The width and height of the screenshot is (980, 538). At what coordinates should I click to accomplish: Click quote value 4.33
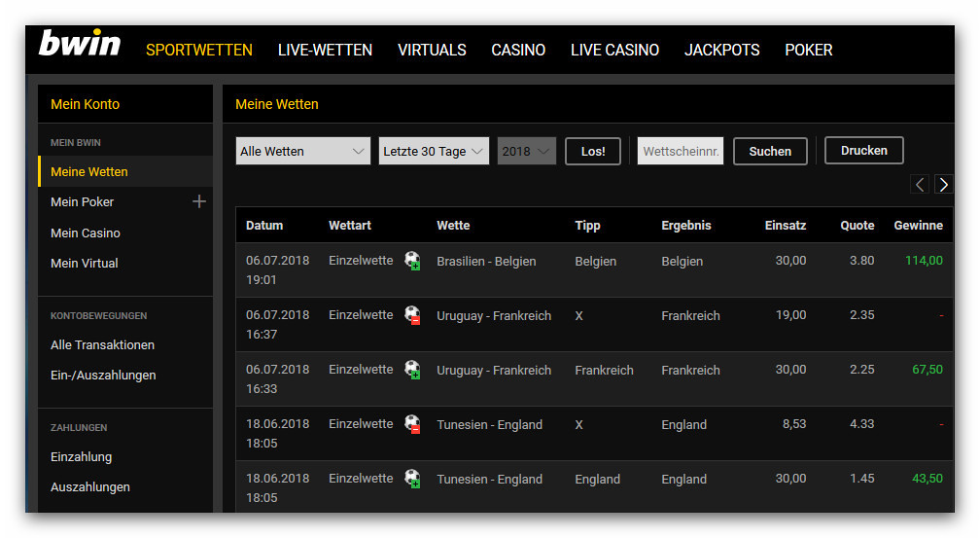pyautogui.click(x=861, y=423)
